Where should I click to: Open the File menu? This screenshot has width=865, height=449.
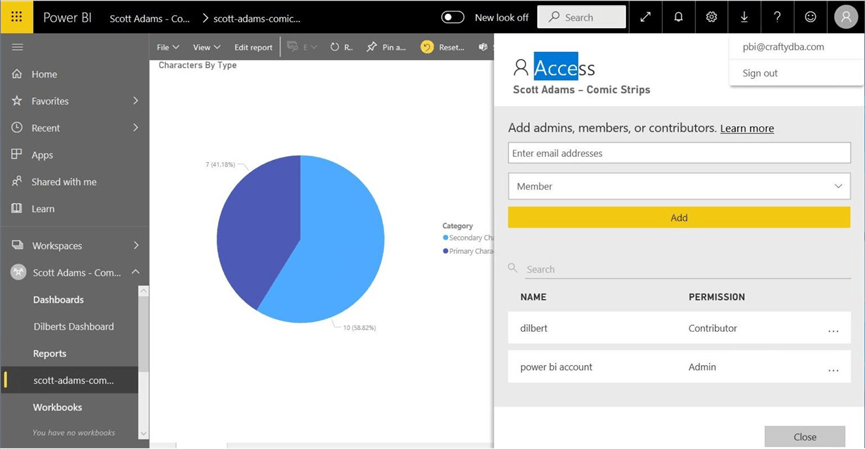click(168, 47)
